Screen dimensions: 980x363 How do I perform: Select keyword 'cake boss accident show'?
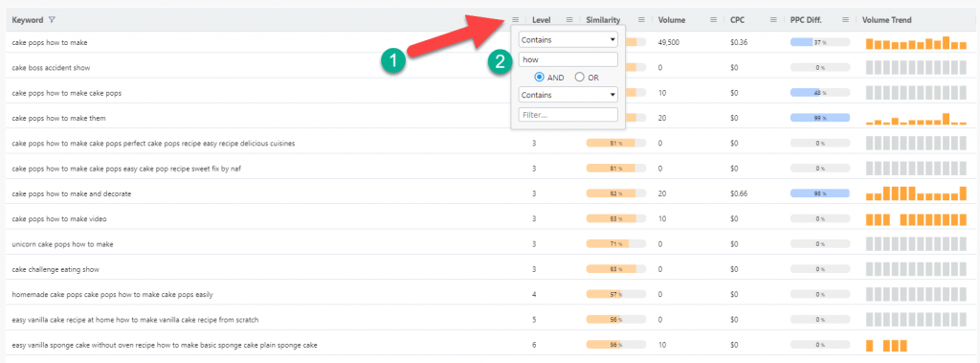point(52,68)
